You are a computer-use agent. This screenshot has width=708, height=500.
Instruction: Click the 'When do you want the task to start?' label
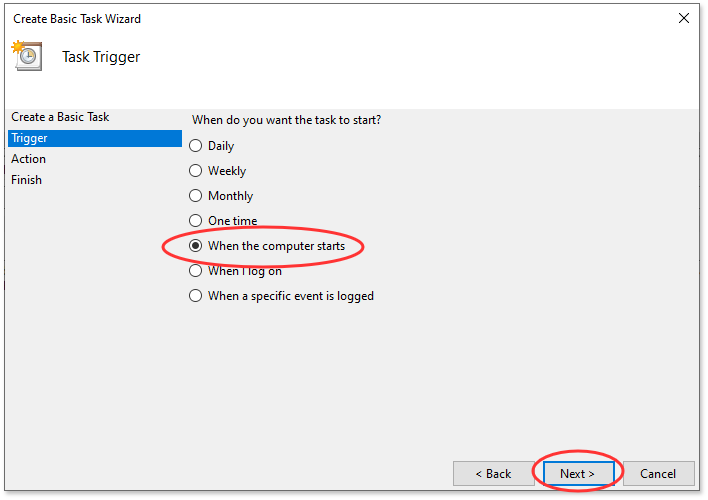[x=286, y=120]
